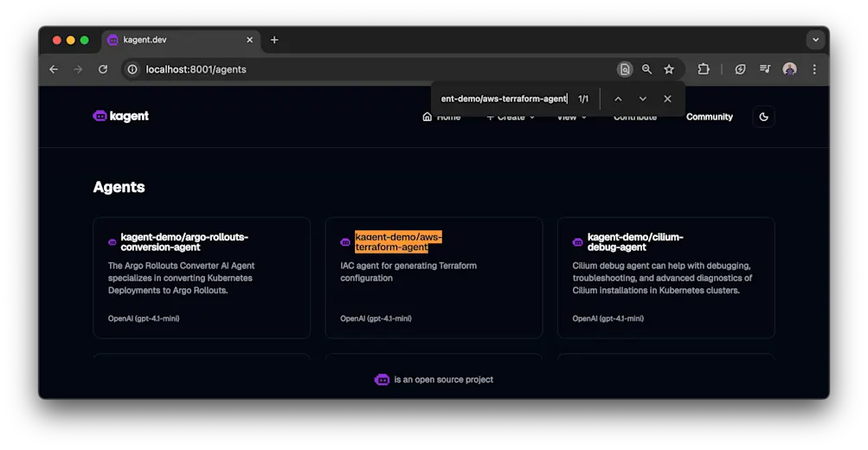
Task: Click the browser forward arrow
Action: pyautogui.click(x=78, y=69)
